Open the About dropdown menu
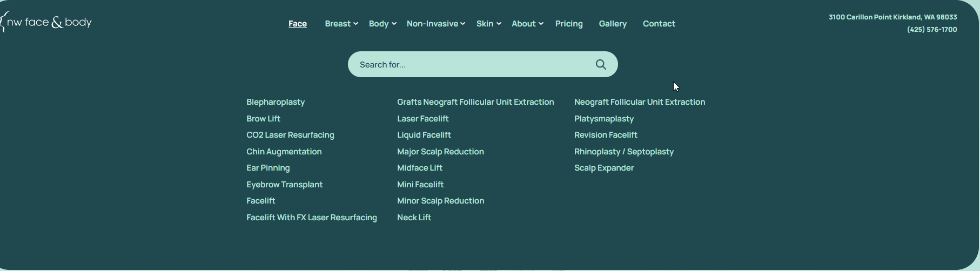 pyautogui.click(x=527, y=24)
